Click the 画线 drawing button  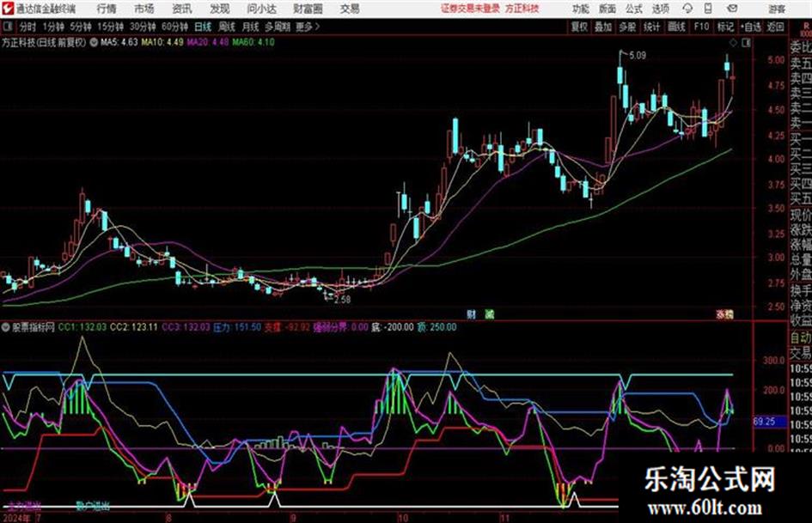coord(676,27)
